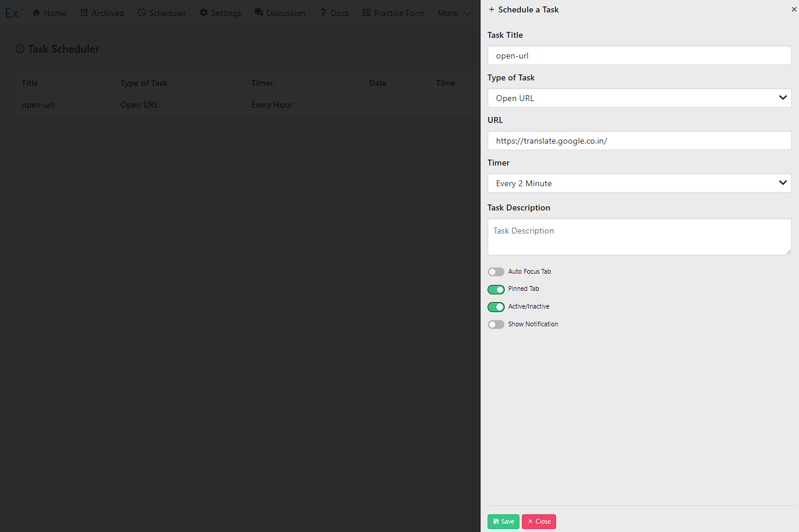Expand the More menu in navbar
Screen dimensions: 799x532
tap(454, 13)
